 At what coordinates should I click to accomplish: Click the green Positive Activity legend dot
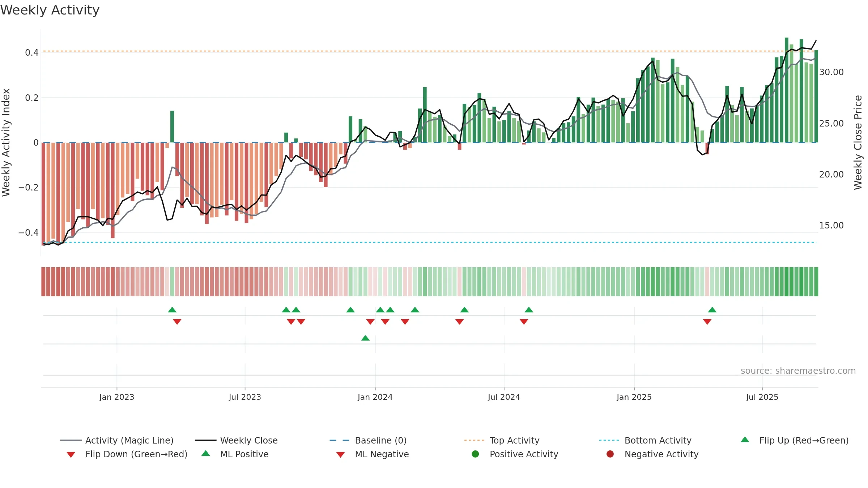coord(476,454)
